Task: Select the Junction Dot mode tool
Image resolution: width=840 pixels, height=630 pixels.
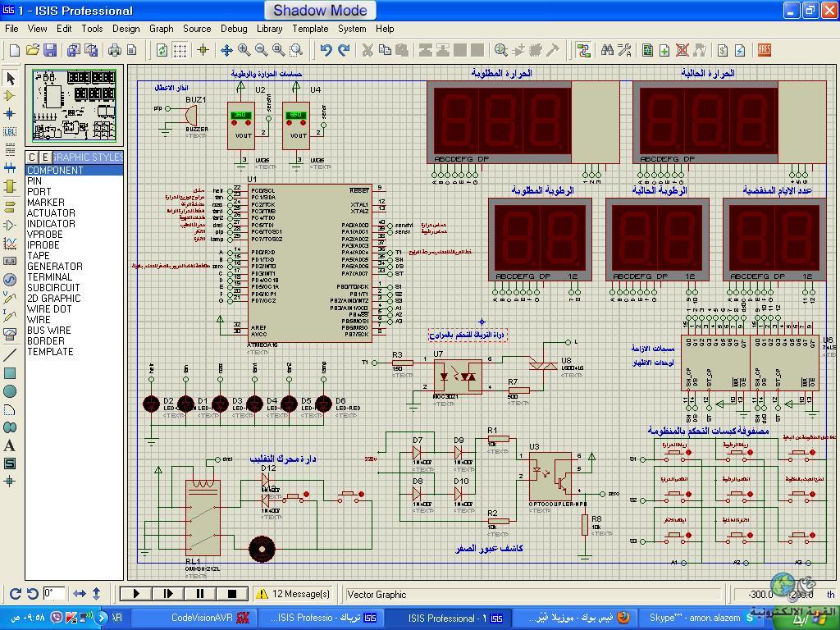Action: click(x=10, y=113)
